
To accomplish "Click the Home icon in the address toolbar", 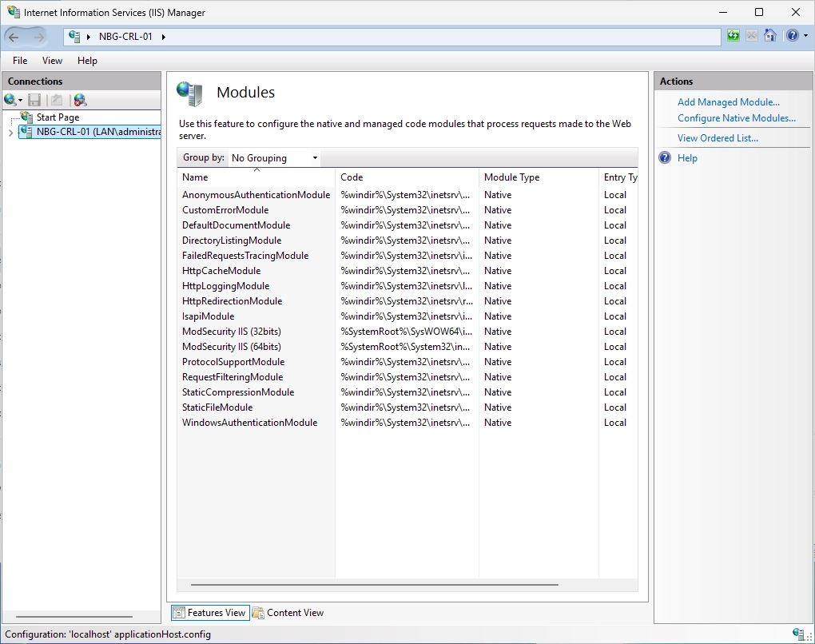I will click(x=770, y=36).
